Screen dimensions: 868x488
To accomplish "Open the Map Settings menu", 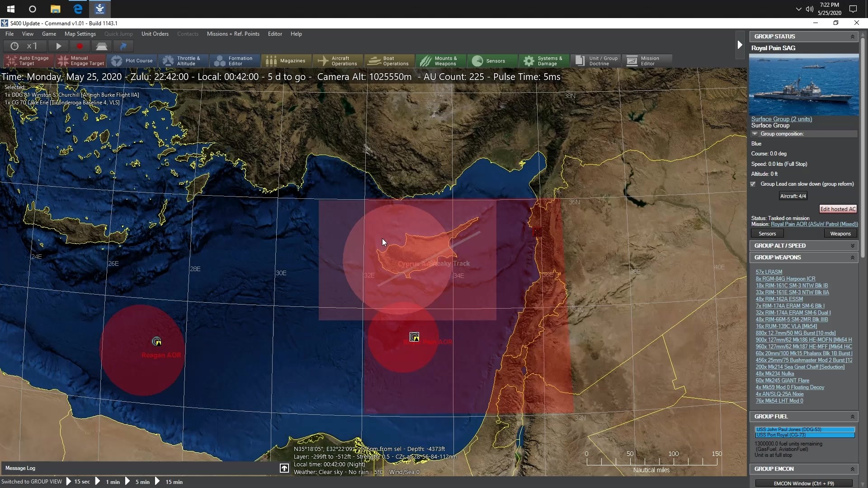I will 80,34.
